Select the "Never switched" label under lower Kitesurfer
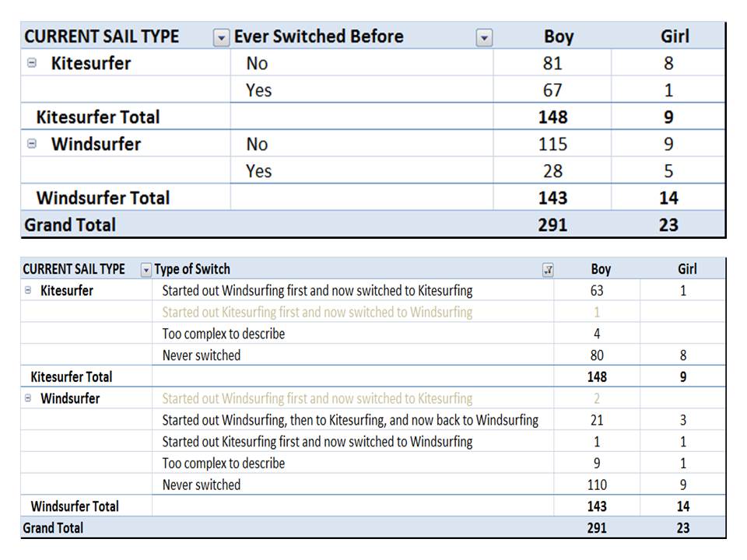Viewport: 747px width, 560px height. pos(202,355)
